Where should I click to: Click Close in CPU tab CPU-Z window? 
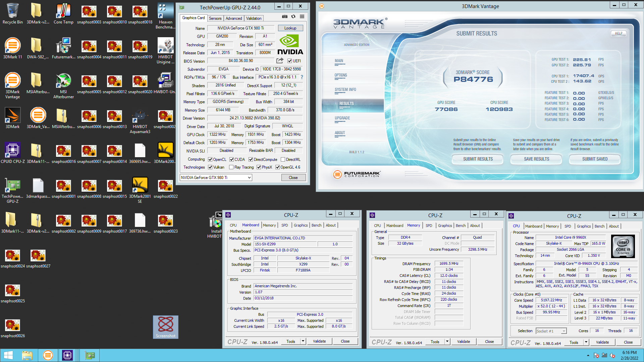click(628, 342)
